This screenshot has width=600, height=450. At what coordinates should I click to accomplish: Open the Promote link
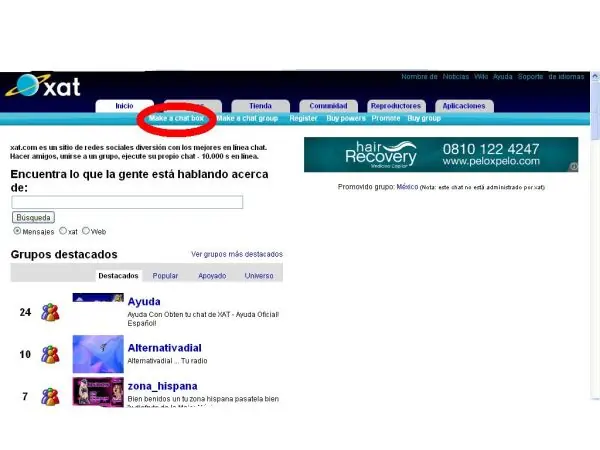click(x=386, y=118)
